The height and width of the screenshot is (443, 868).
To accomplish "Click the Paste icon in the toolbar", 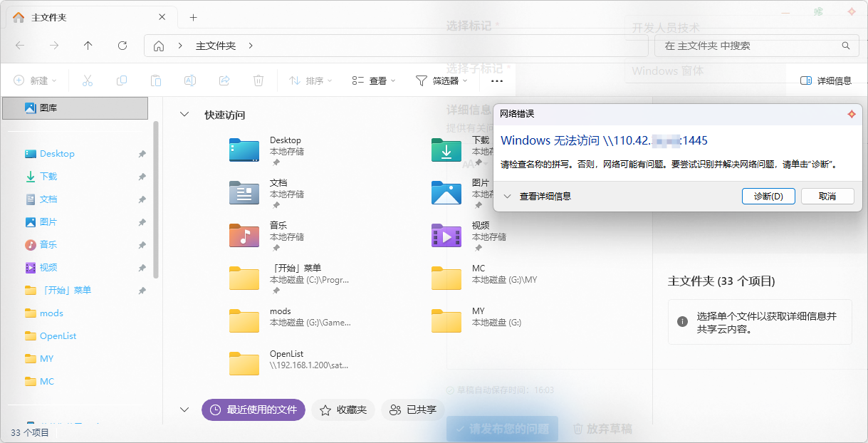I will click(156, 80).
